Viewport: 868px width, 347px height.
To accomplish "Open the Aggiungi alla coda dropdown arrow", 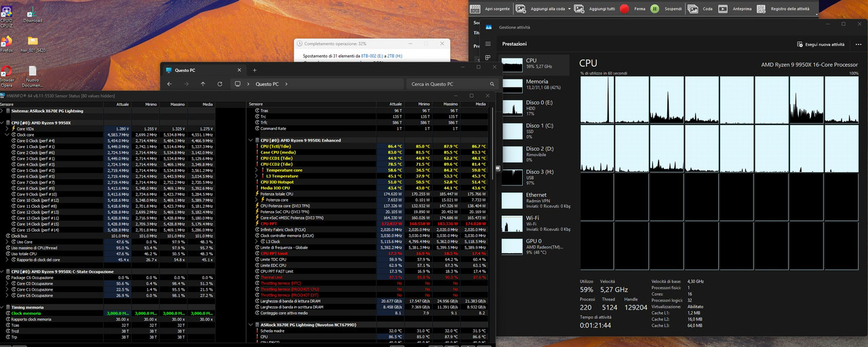I will pos(568,9).
